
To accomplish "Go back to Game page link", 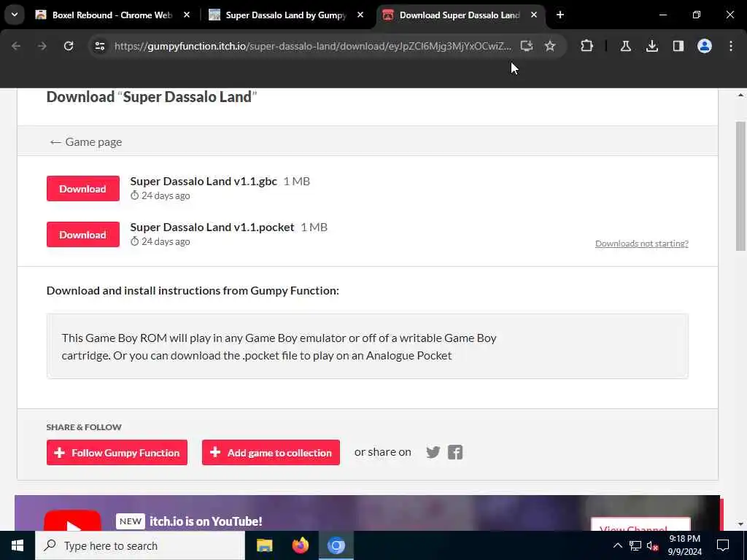I will [86, 142].
